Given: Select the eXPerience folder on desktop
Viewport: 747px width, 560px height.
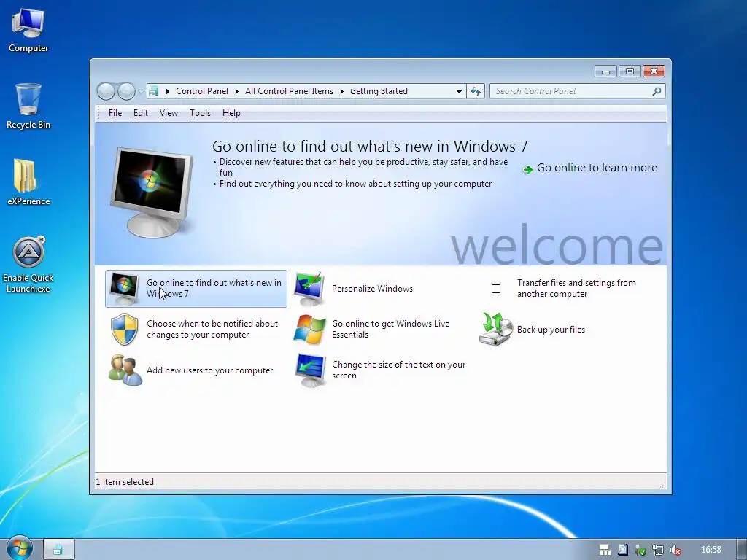Looking at the screenshot, I should pos(28,182).
